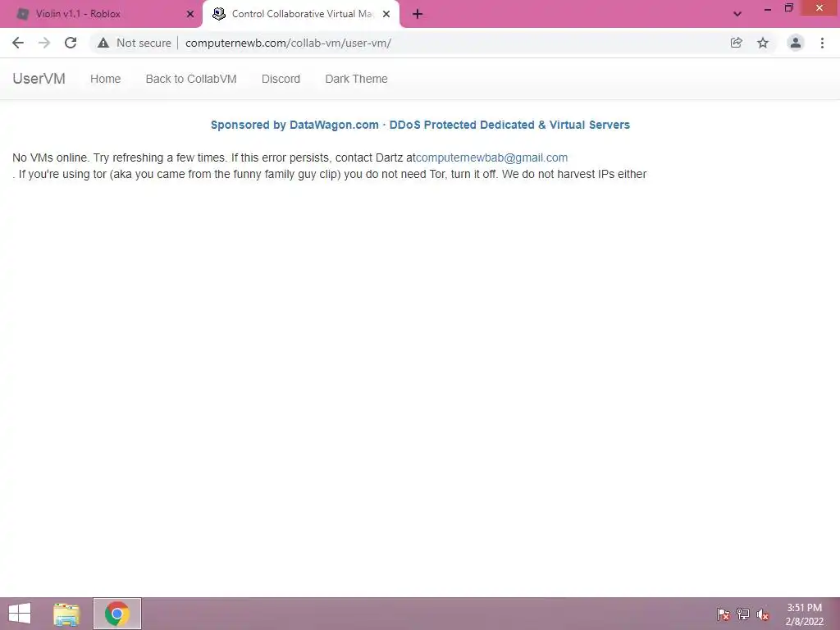The width and height of the screenshot is (840, 630).
Task: Close the Violin v1.1 Roblox tab
Action: coord(190,14)
